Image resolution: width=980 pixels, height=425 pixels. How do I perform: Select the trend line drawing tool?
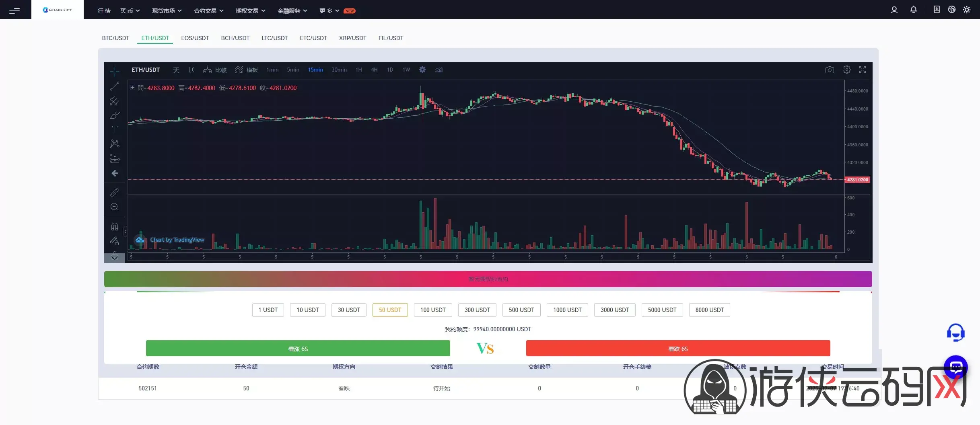point(115,86)
